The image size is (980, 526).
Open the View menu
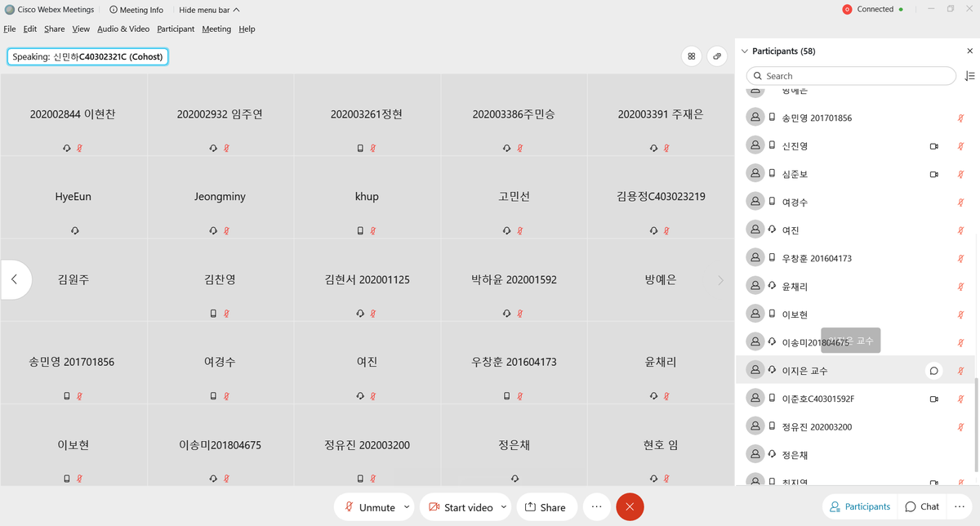tap(81, 29)
